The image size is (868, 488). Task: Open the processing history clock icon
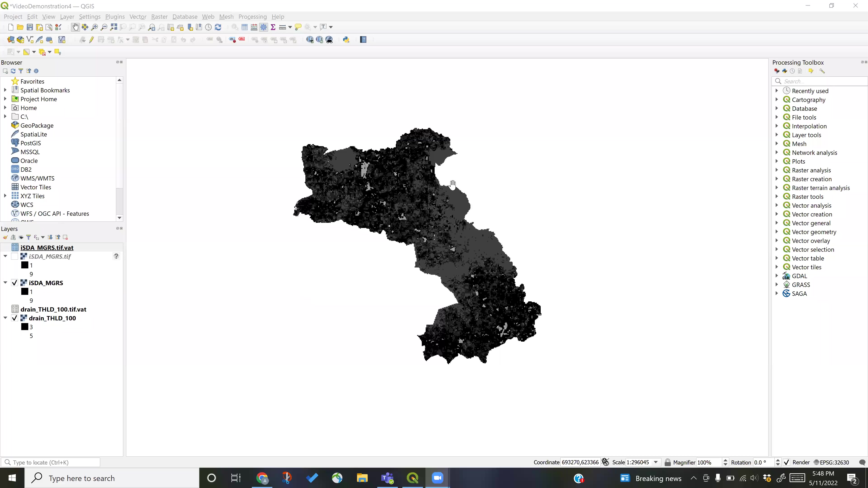pyautogui.click(x=792, y=71)
